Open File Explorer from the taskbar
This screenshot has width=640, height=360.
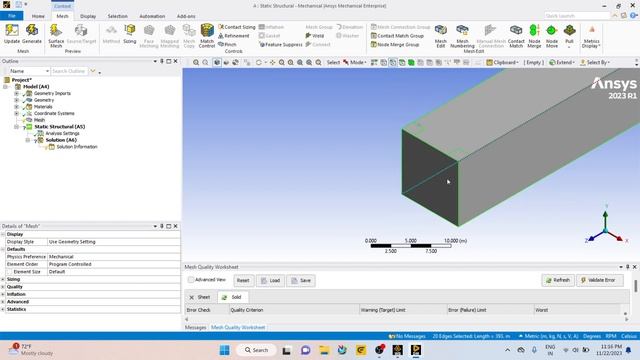[324, 350]
